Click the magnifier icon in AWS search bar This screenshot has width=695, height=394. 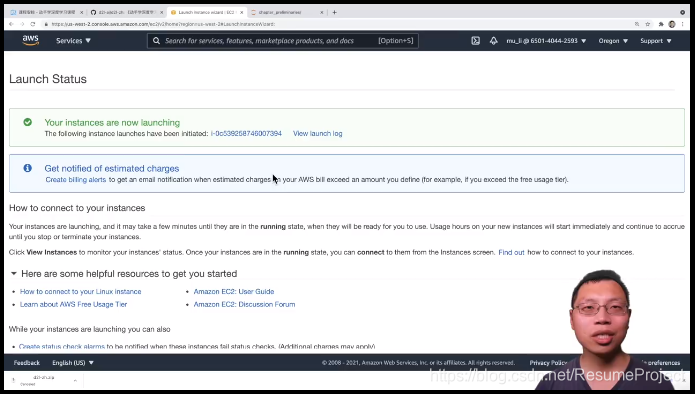[156, 41]
